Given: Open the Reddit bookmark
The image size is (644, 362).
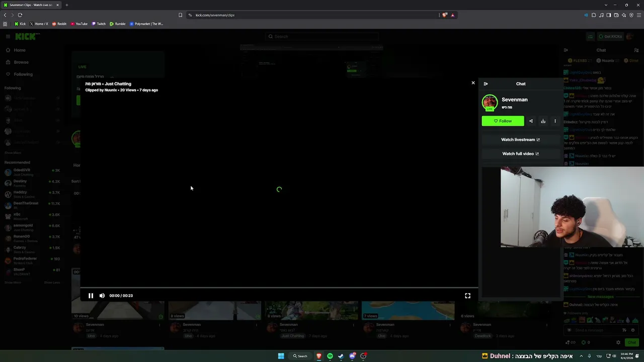Looking at the screenshot, I should [x=59, y=24].
